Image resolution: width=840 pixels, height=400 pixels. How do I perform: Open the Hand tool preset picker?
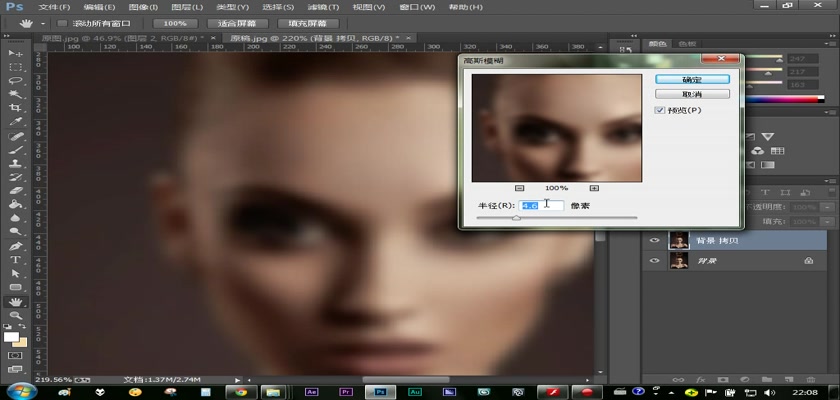(x=42, y=24)
